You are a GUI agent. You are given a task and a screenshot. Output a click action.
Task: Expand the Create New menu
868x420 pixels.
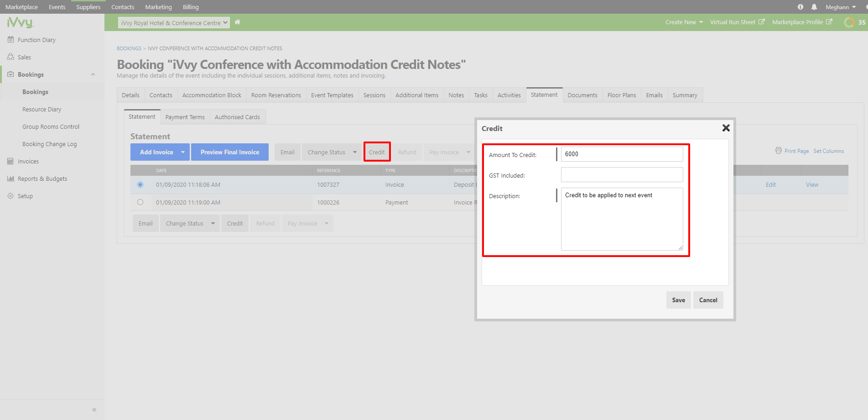coord(684,22)
